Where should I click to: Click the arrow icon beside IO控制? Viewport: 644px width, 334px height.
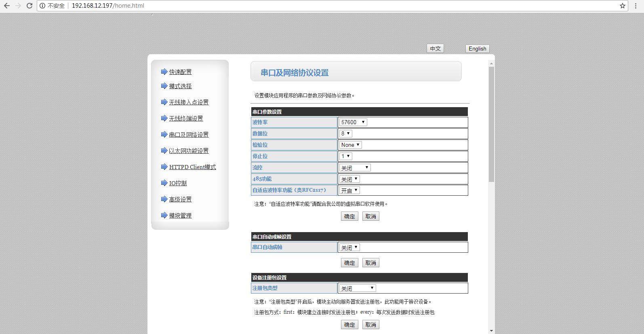(x=164, y=183)
